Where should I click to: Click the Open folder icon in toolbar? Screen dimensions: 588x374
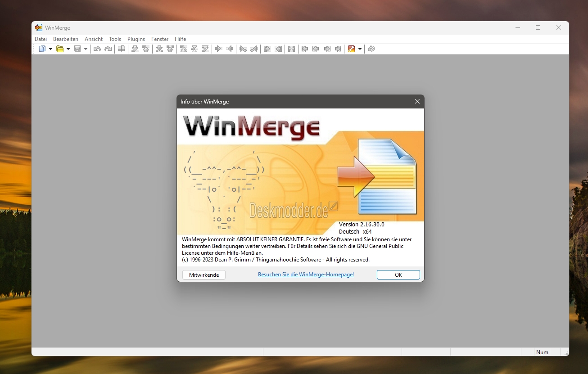coord(60,49)
